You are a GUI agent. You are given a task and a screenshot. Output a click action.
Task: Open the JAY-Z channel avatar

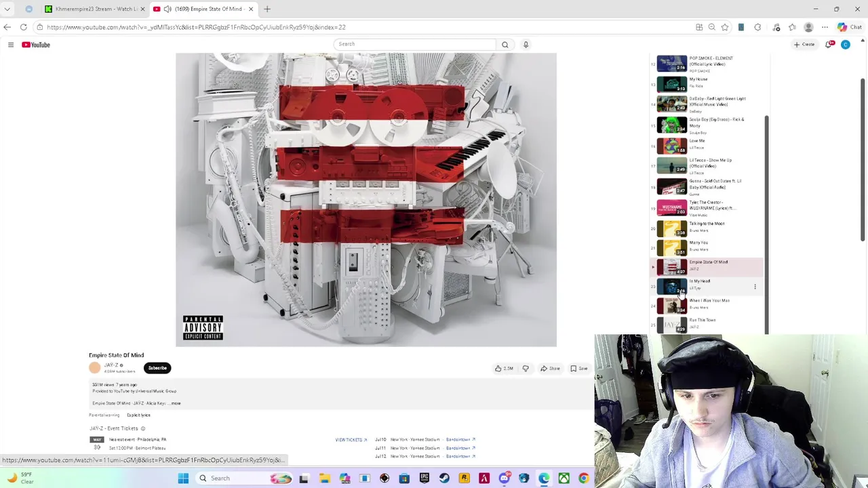coord(94,367)
